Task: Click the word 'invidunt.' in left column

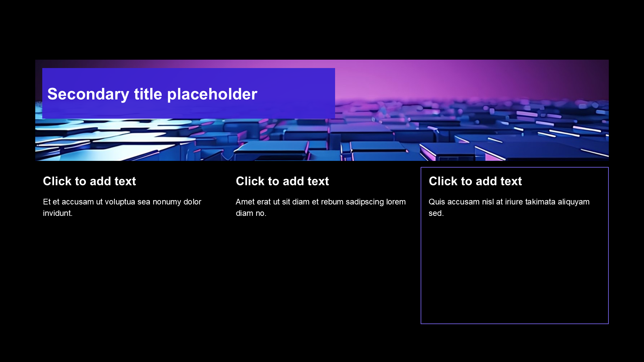Action: [57, 213]
